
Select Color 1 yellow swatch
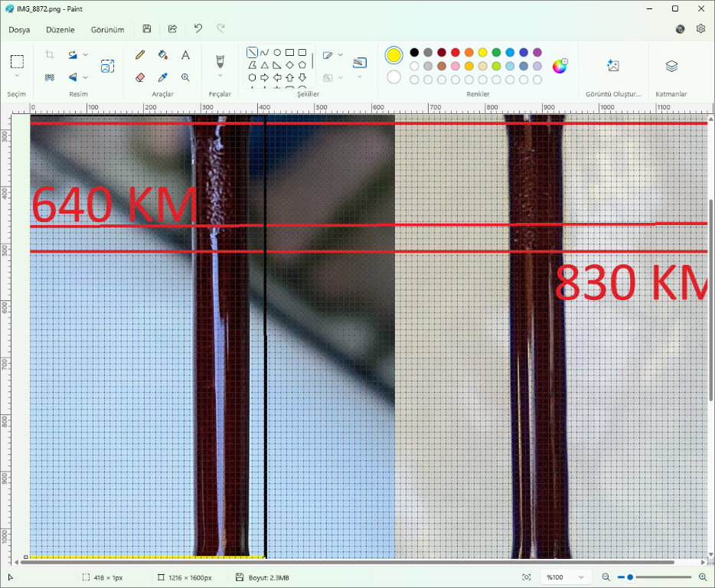(393, 56)
